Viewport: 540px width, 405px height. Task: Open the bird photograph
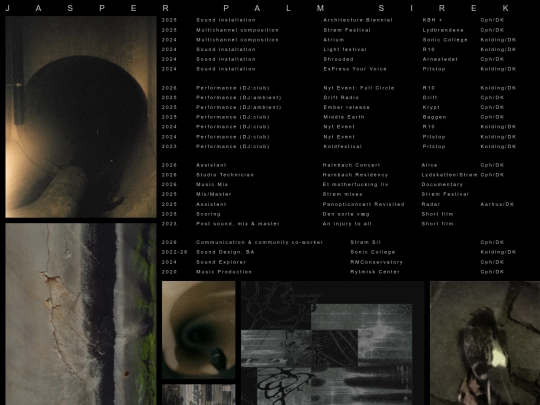[485, 343]
